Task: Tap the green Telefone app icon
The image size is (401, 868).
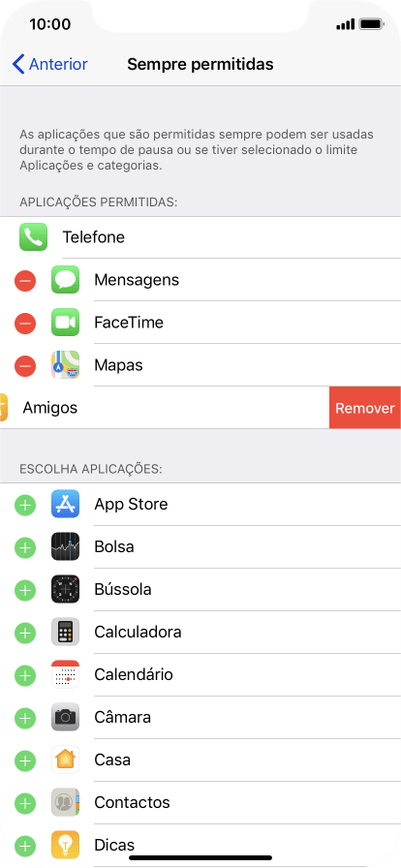Action: (x=33, y=237)
